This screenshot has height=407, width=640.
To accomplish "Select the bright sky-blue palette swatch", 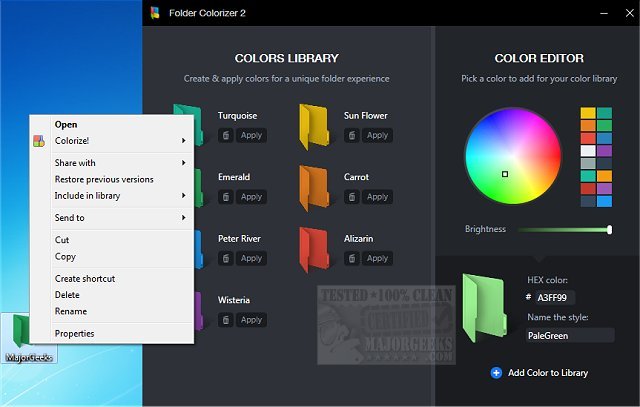I will [604, 201].
